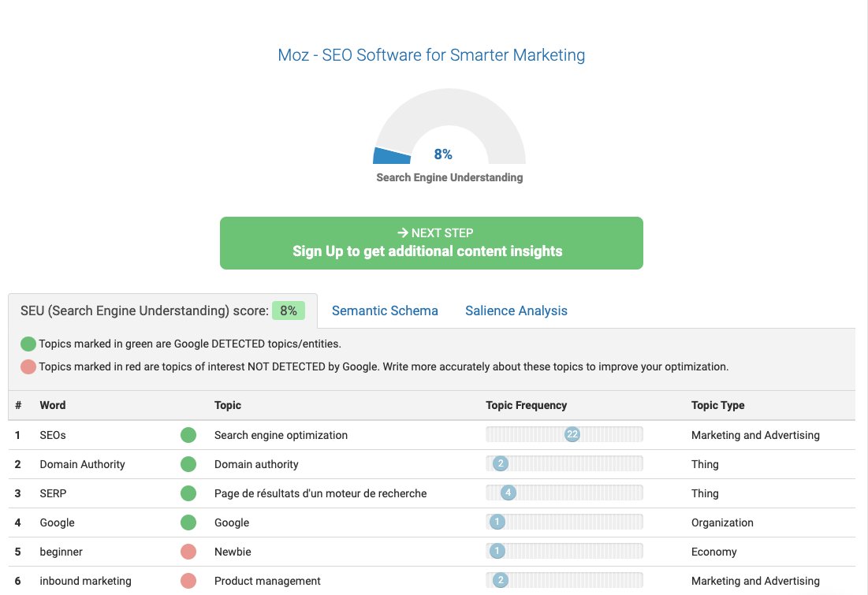Image resolution: width=868 pixels, height=595 pixels.
Task: Click the green status dot for Domain Authority
Action: click(188, 464)
